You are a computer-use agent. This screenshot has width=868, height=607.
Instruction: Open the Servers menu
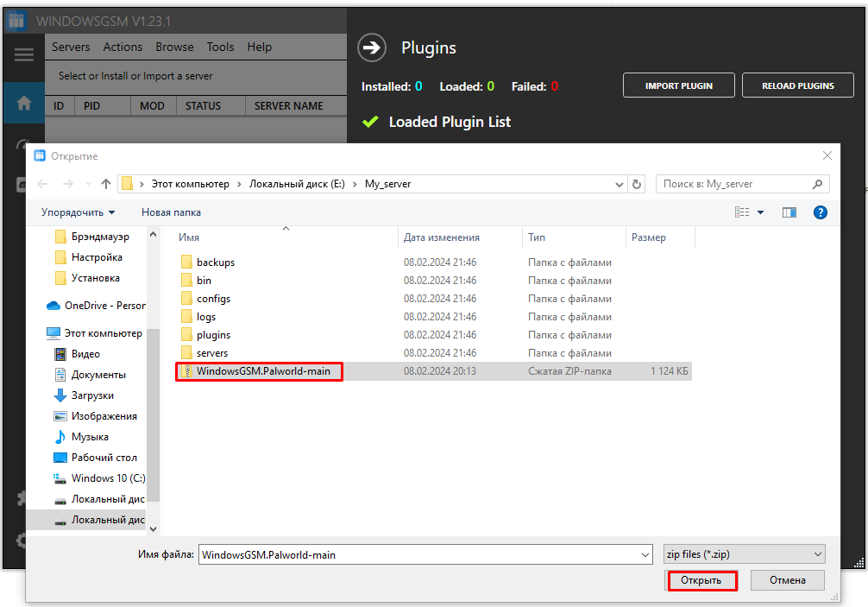point(71,47)
